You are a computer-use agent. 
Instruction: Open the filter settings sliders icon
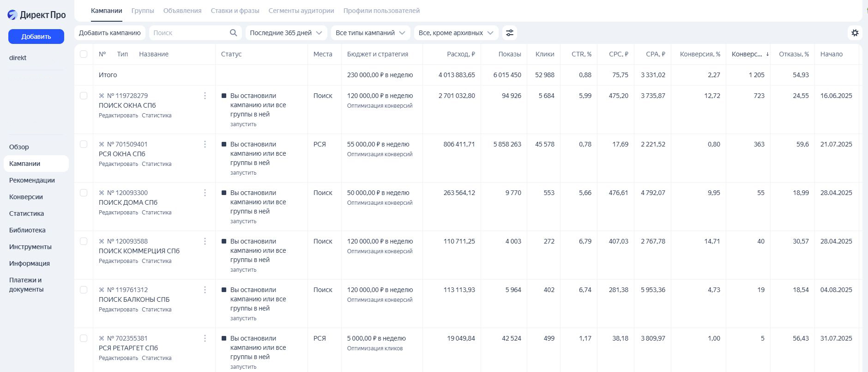tap(509, 33)
